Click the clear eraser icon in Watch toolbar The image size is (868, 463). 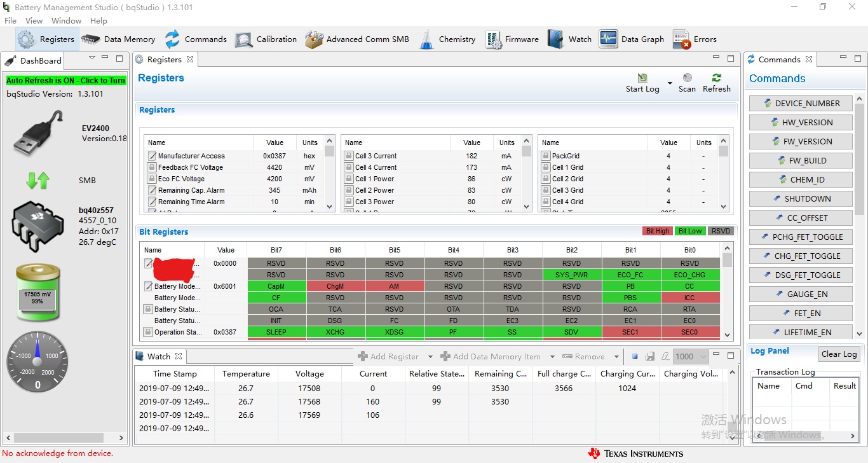click(665, 357)
